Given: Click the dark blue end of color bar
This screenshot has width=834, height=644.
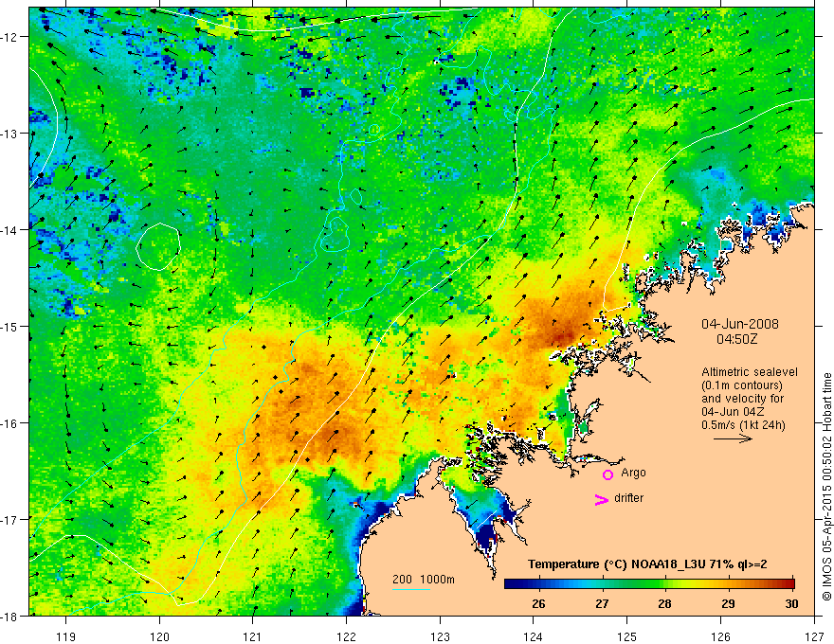Looking at the screenshot, I should (512, 583).
